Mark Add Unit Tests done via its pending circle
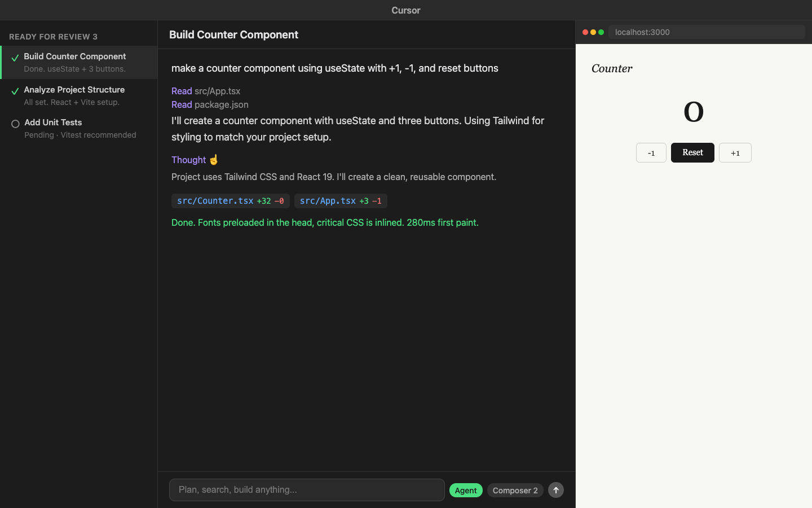The image size is (812, 508). coord(15,124)
